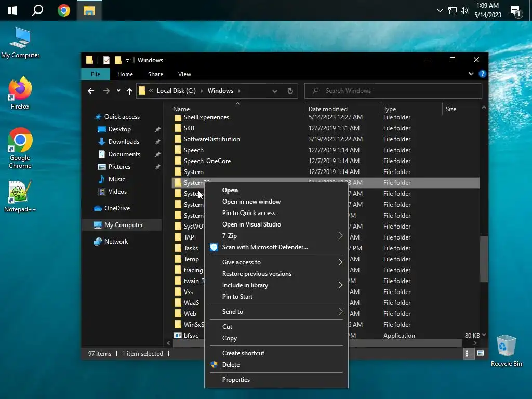Open Firefox desktop shortcut
This screenshot has width=532, height=399.
[20, 93]
